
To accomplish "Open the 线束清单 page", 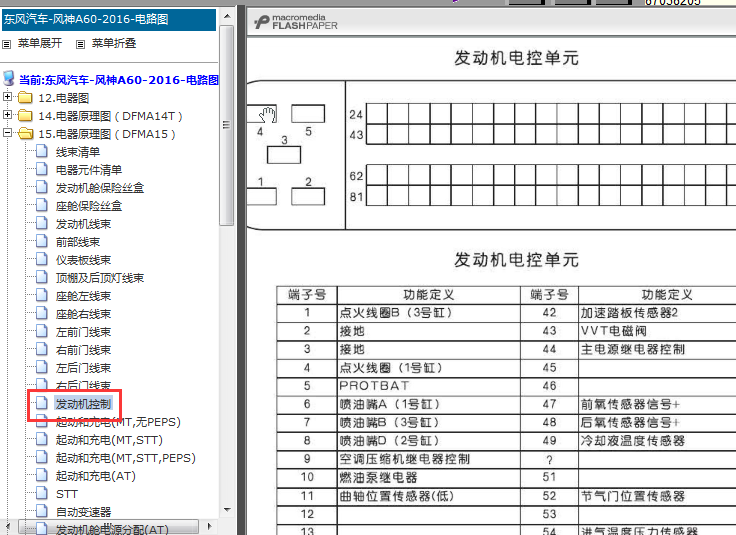I will (78, 152).
